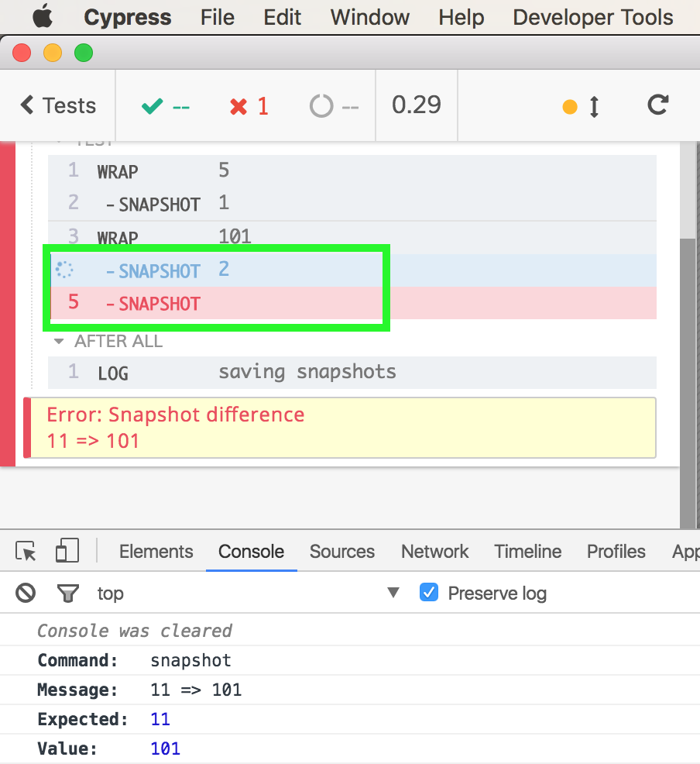Activate the DevTools inspect element icon
The height and width of the screenshot is (764, 700).
26,552
